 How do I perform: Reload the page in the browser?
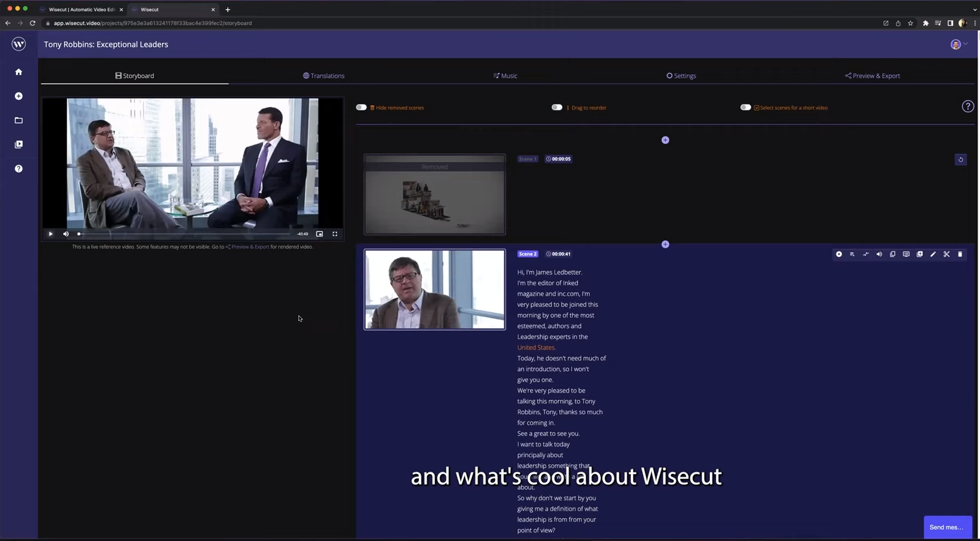33,23
